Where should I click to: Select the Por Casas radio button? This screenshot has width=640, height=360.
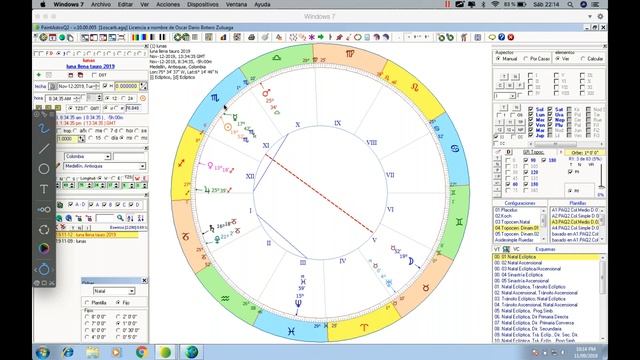coord(526,59)
